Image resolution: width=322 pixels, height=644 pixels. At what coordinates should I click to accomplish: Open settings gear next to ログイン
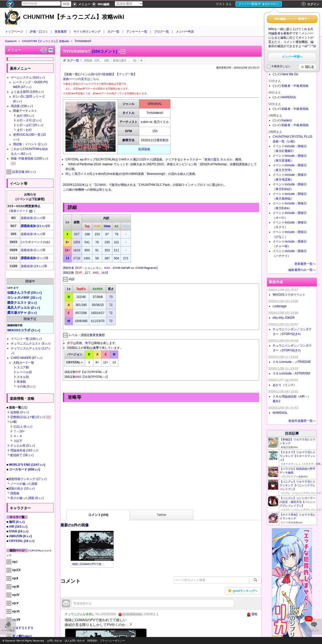point(303,4)
